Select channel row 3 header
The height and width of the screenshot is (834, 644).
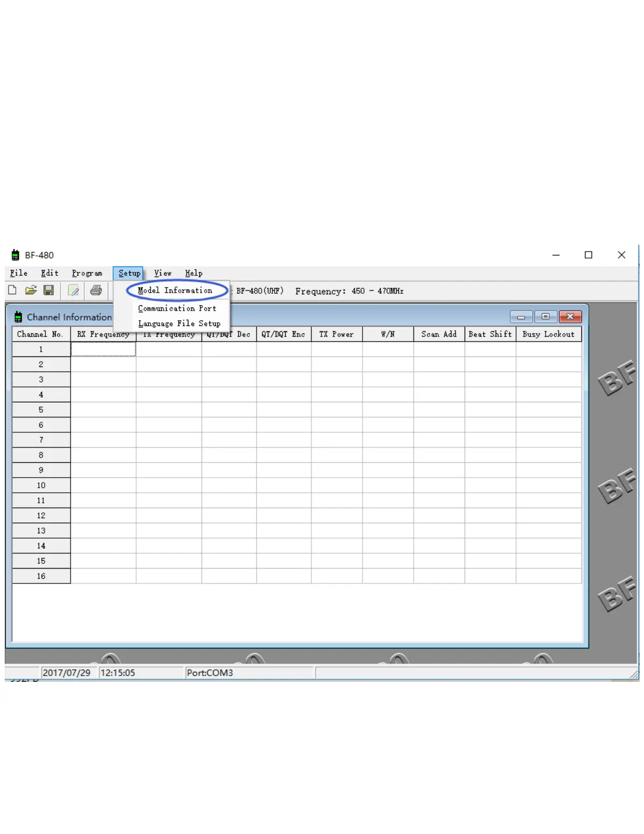tap(41, 380)
